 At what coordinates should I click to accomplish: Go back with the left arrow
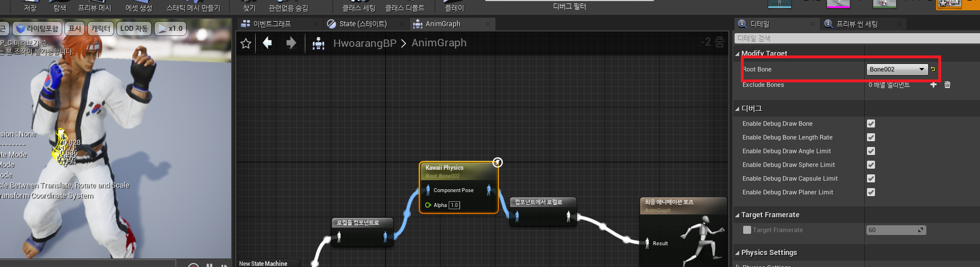point(267,43)
